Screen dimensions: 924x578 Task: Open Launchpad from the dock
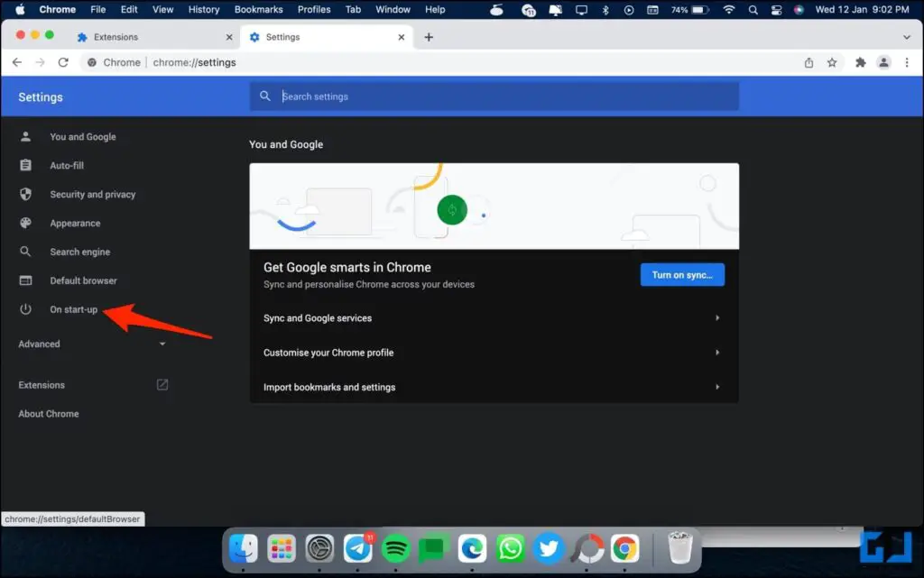[x=282, y=548]
